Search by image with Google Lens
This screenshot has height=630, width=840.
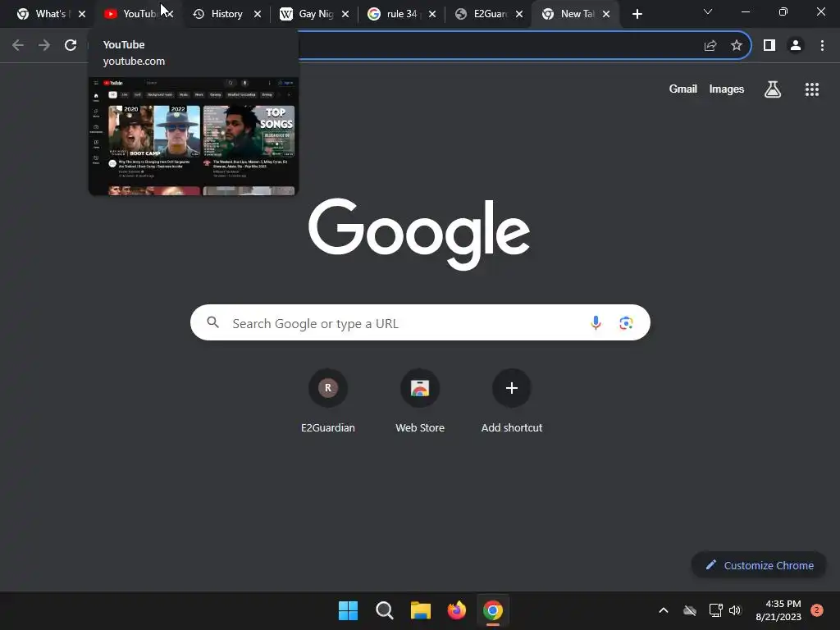pyautogui.click(x=626, y=322)
